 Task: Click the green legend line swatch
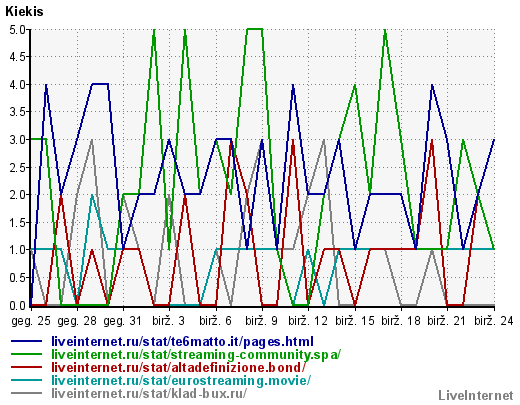point(27,354)
